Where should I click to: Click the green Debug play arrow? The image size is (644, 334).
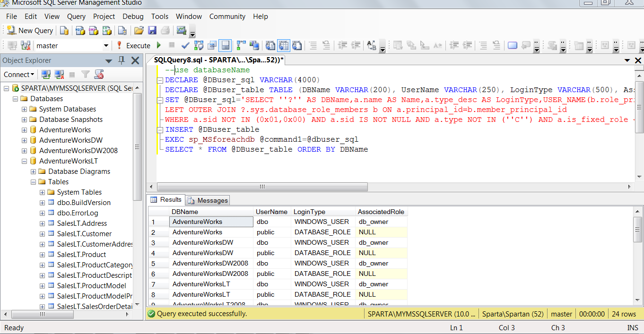click(x=159, y=46)
